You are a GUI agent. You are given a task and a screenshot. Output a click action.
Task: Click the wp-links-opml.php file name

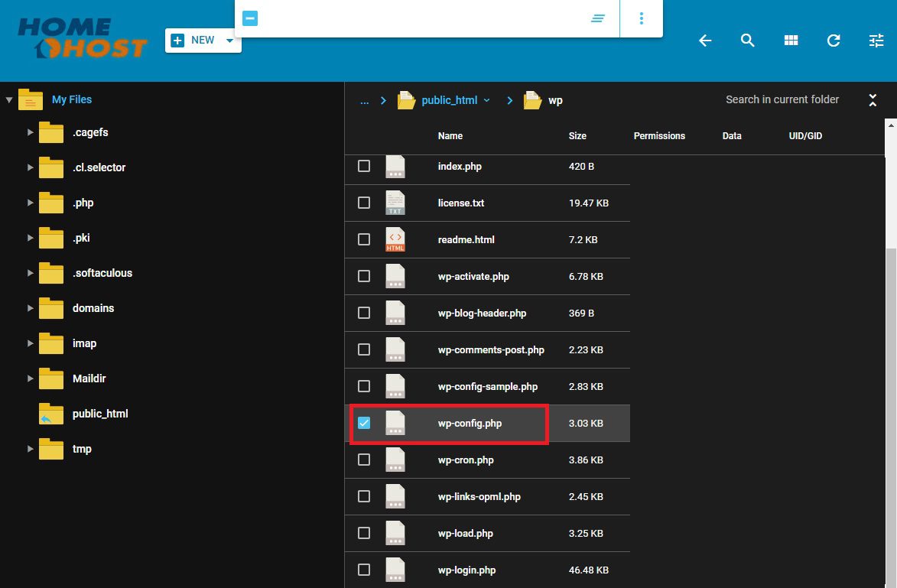click(x=479, y=496)
